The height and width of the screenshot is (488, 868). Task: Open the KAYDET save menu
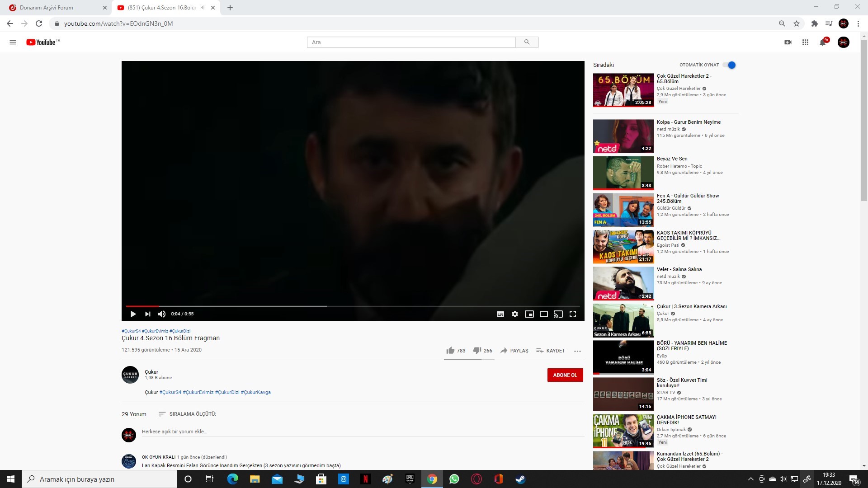coord(551,351)
